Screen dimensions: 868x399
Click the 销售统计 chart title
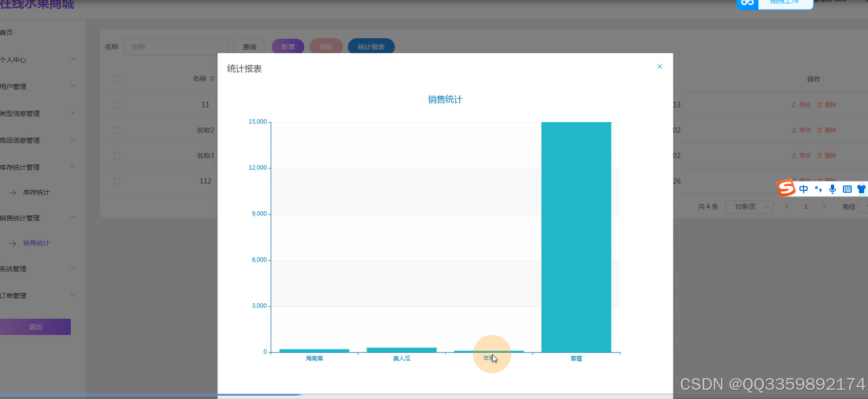[445, 100]
